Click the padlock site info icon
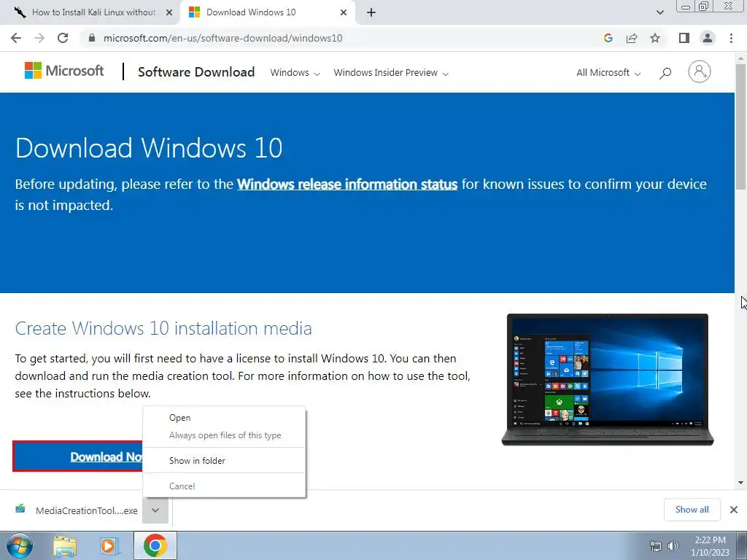This screenshot has height=560, width=747. [x=91, y=38]
